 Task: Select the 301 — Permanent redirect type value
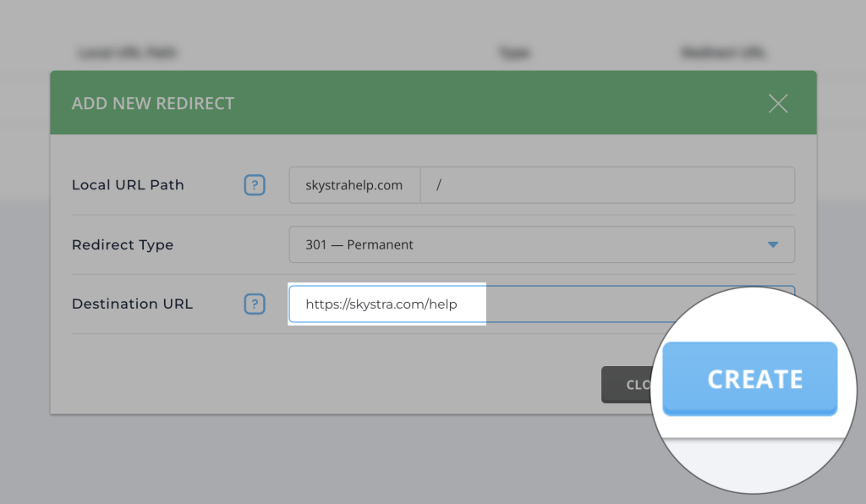tap(359, 244)
